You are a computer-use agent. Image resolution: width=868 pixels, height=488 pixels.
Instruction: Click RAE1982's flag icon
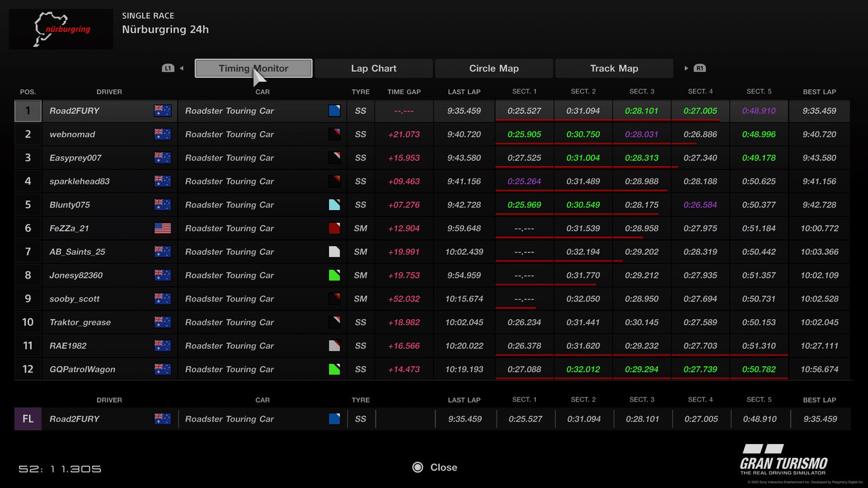[163, 346]
